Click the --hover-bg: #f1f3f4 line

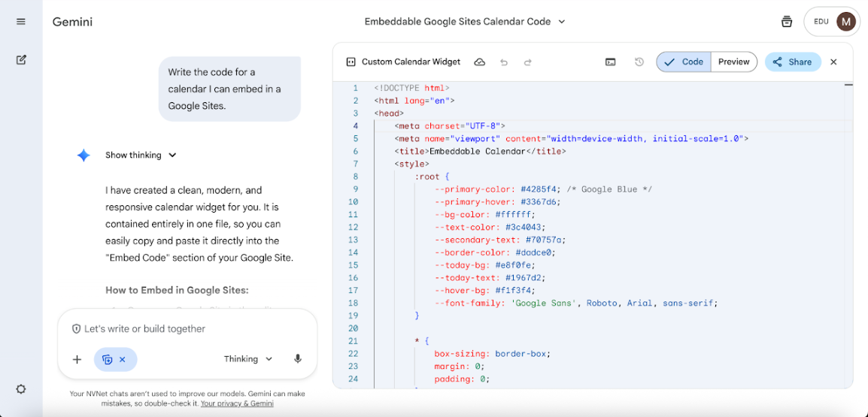click(485, 290)
